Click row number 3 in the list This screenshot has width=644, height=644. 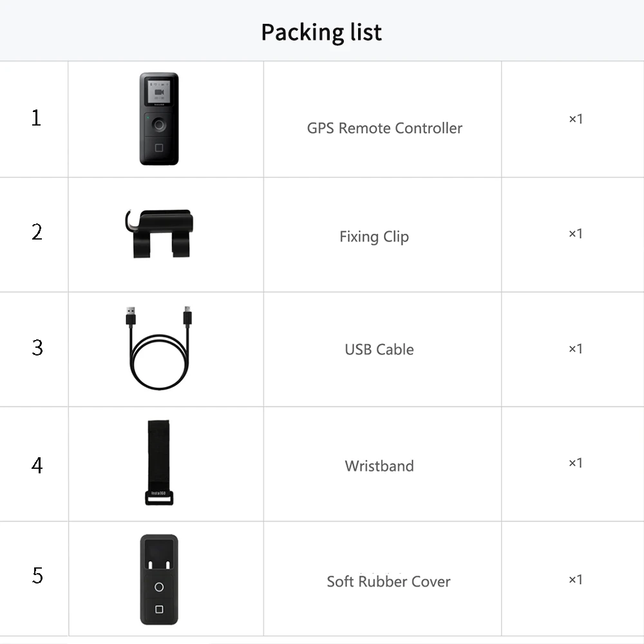point(37,348)
